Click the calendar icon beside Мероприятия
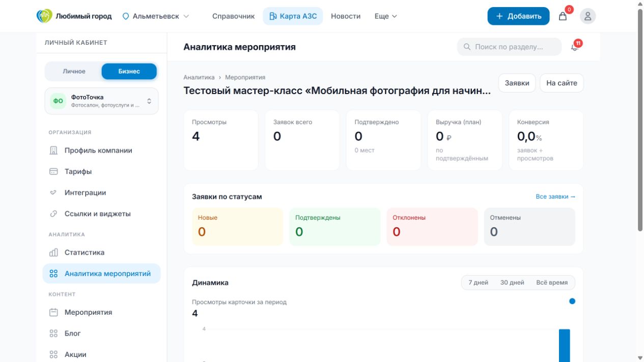This screenshot has height=362, width=644. pos(53,312)
